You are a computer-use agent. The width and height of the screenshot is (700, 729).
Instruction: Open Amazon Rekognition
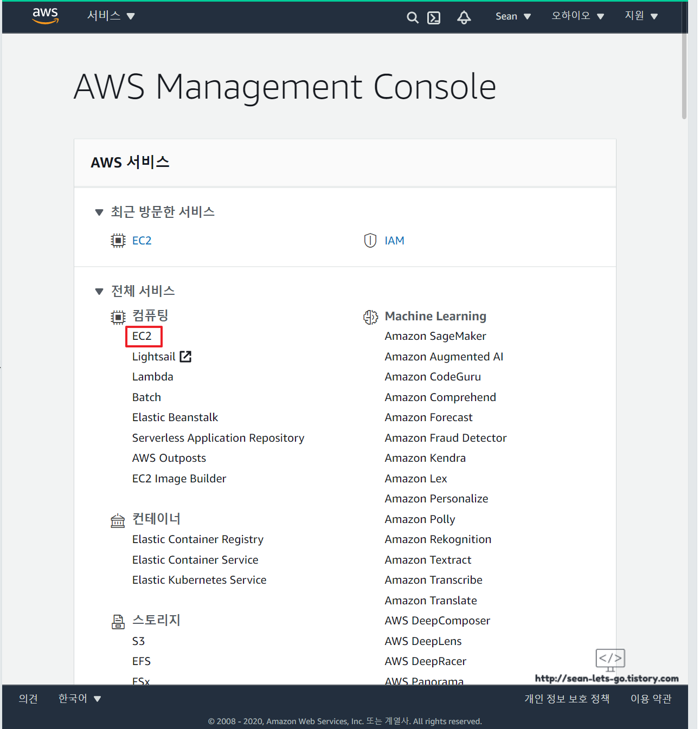438,539
